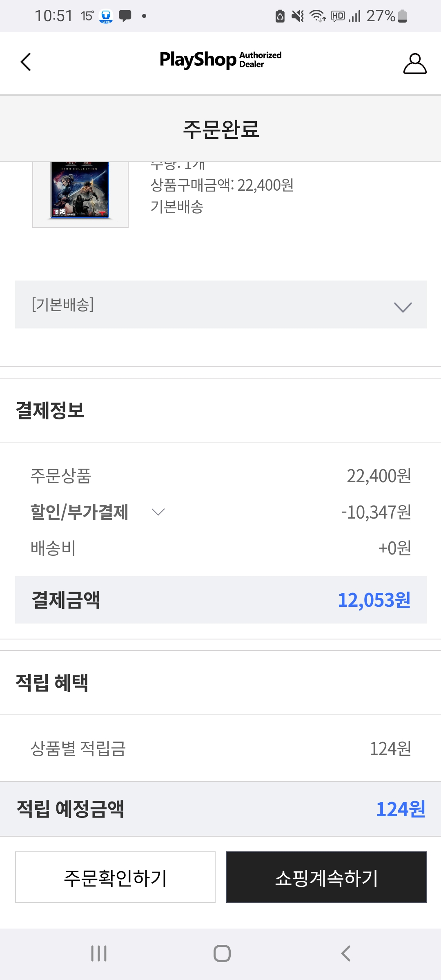Tap the Wi-Fi signal status icon
This screenshot has height=980, width=441.
pyautogui.click(x=317, y=16)
